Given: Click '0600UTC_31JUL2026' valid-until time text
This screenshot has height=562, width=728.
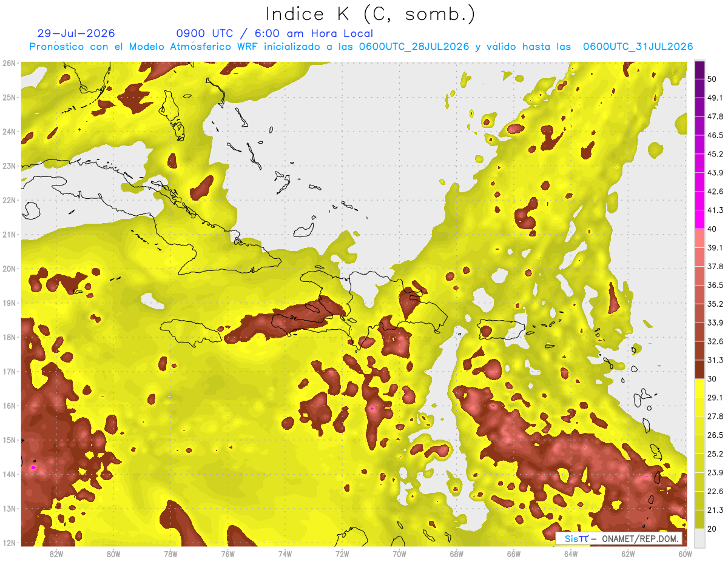Looking at the screenshot, I should pyautogui.click(x=638, y=47).
